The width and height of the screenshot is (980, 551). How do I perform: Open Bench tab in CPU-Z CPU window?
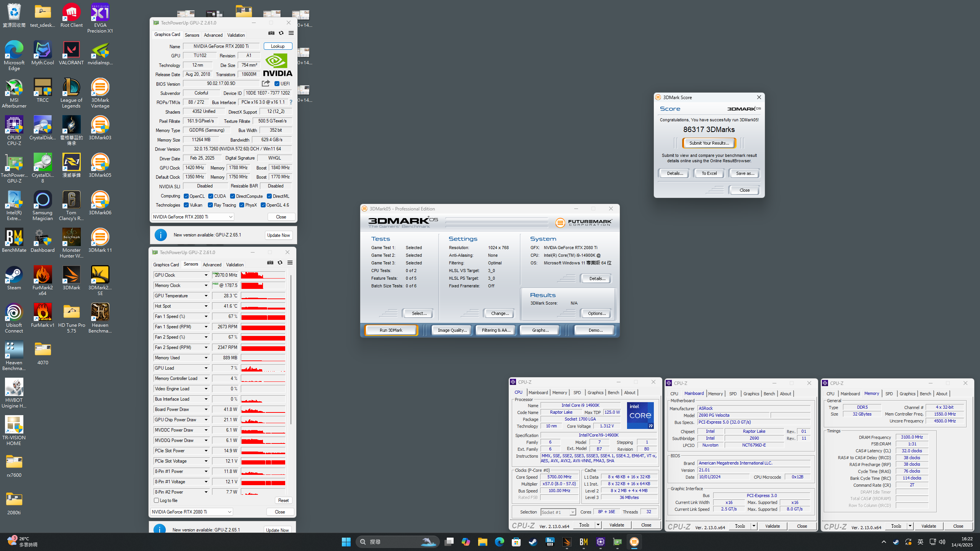tap(613, 393)
